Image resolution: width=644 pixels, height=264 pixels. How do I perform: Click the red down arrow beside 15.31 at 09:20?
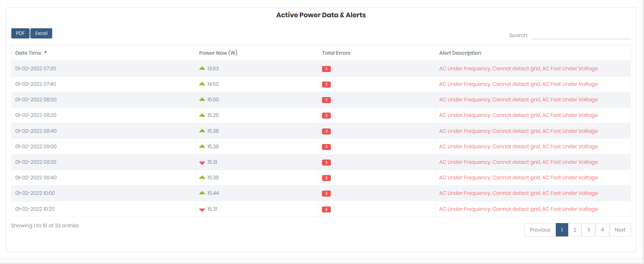202,163
